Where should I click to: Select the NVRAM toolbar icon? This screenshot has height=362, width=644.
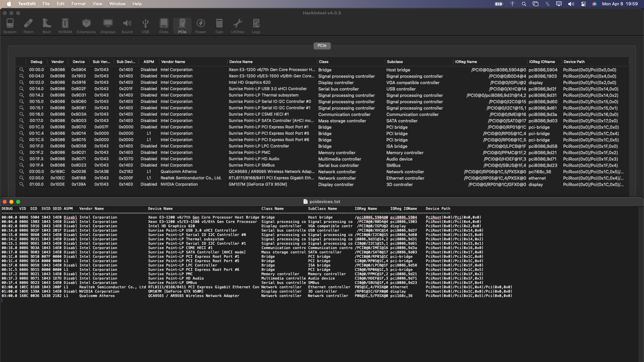65,26
